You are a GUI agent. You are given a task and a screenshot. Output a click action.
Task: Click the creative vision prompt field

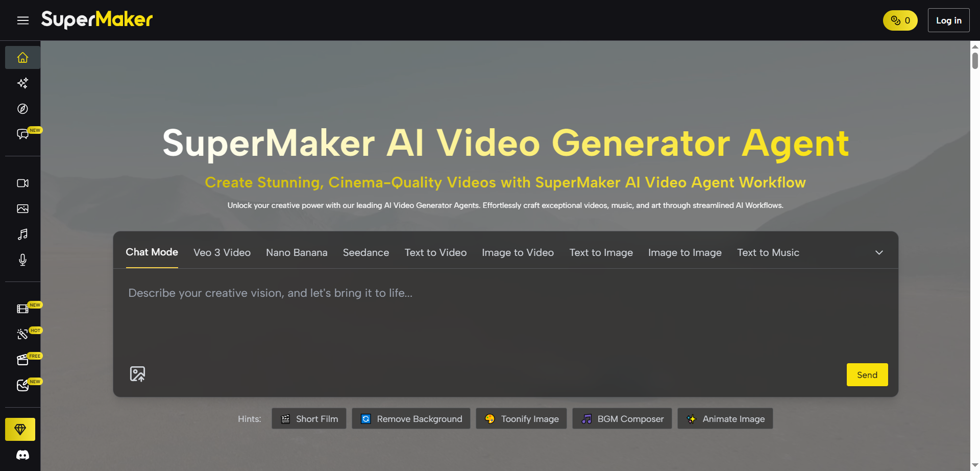(x=505, y=317)
